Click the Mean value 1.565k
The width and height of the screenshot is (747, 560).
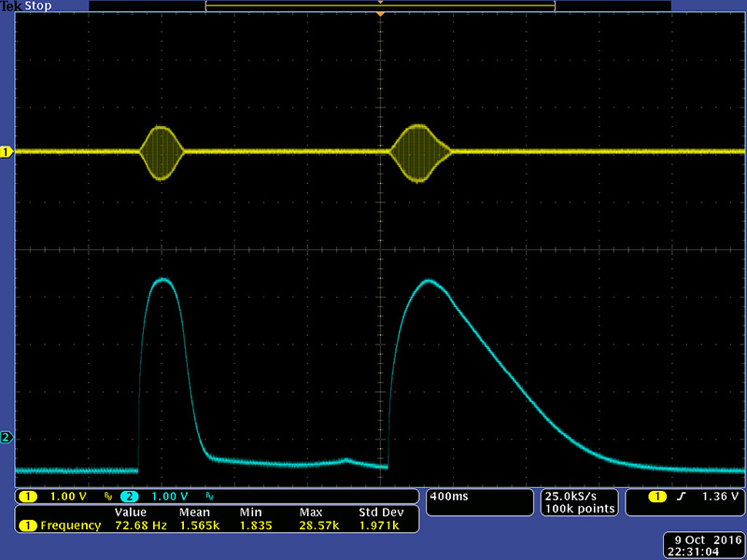tap(199, 525)
